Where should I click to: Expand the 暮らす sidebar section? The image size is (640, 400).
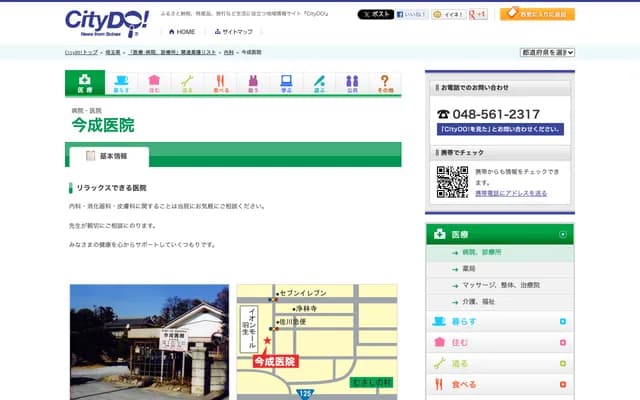(563, 321)
